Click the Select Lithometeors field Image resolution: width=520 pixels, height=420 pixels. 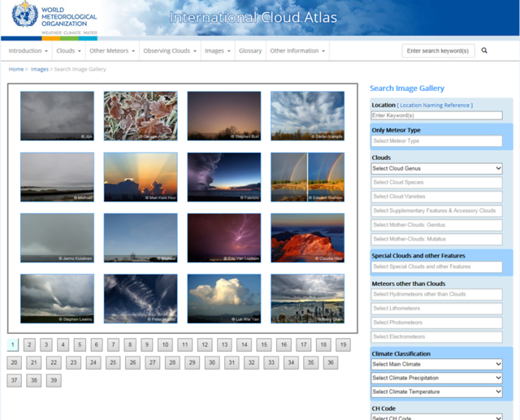pos(436,309)
